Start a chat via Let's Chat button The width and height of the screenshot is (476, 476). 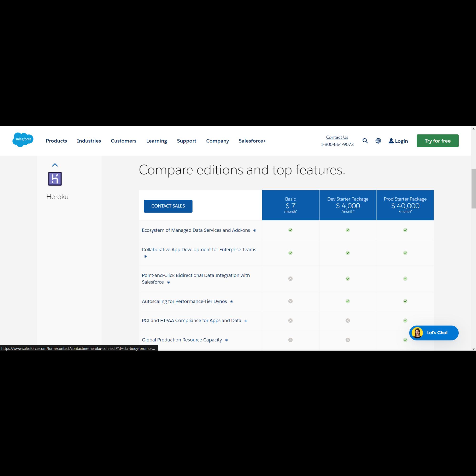point(434,333)
